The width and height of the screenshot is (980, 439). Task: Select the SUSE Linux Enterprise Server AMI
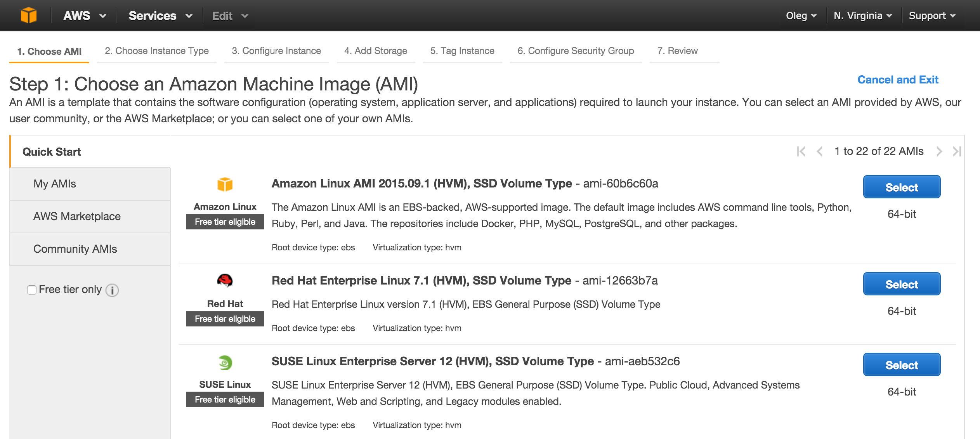click(902, 365)
